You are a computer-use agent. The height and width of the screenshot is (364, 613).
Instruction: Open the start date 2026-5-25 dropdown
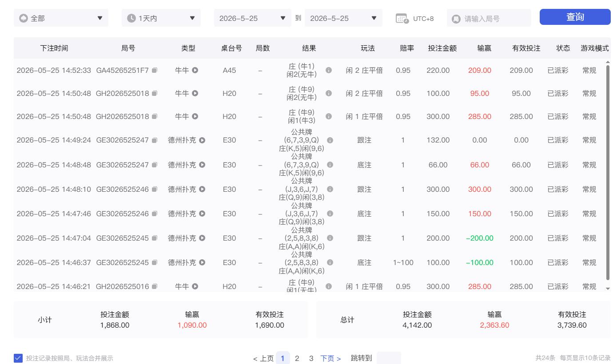point(253,18)
